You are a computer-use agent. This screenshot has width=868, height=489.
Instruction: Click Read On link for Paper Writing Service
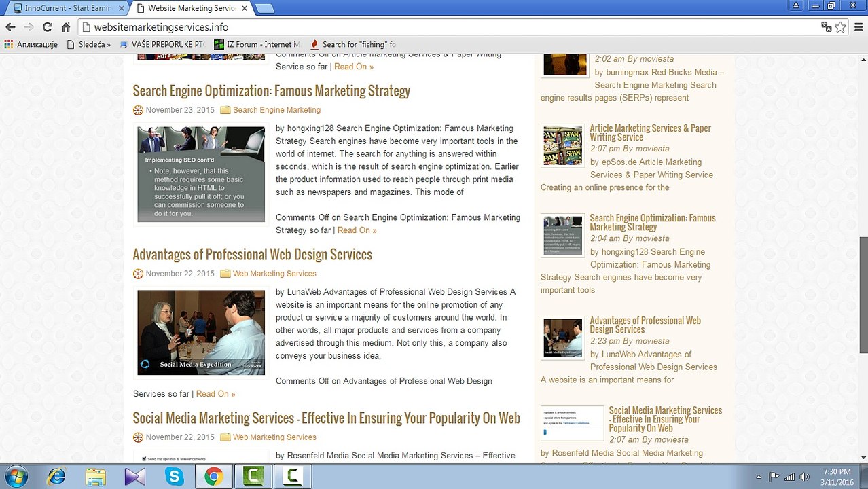point(354,67)
